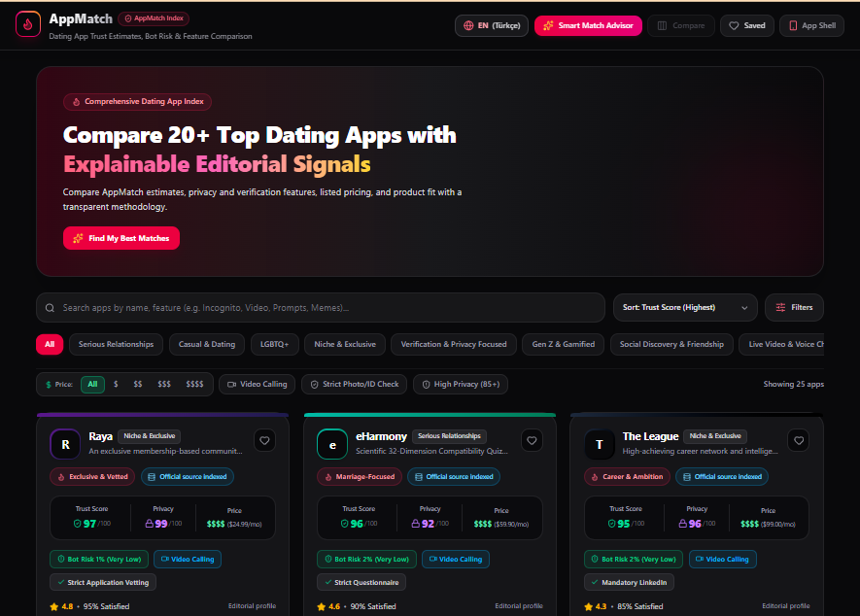The image size is (860, 616).
Task: Click Find My Best Matches
Action: 121,238
